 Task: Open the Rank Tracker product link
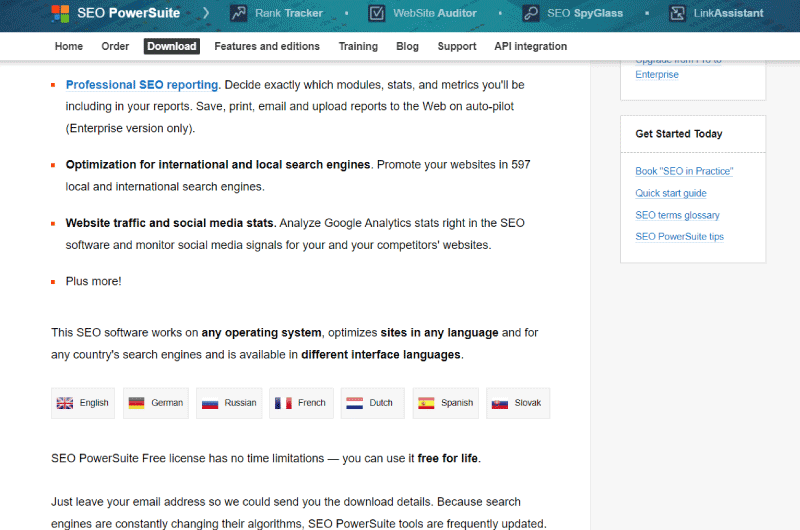(289, 13)
